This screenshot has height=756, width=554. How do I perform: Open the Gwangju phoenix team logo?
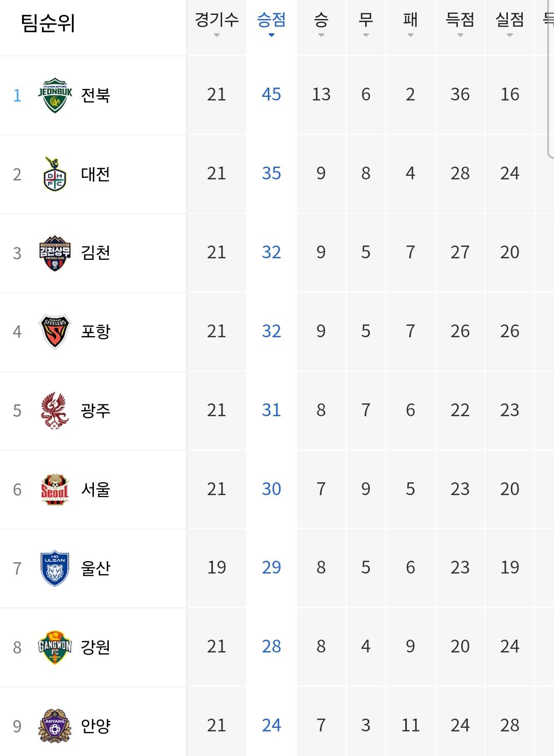pos(55,411)
